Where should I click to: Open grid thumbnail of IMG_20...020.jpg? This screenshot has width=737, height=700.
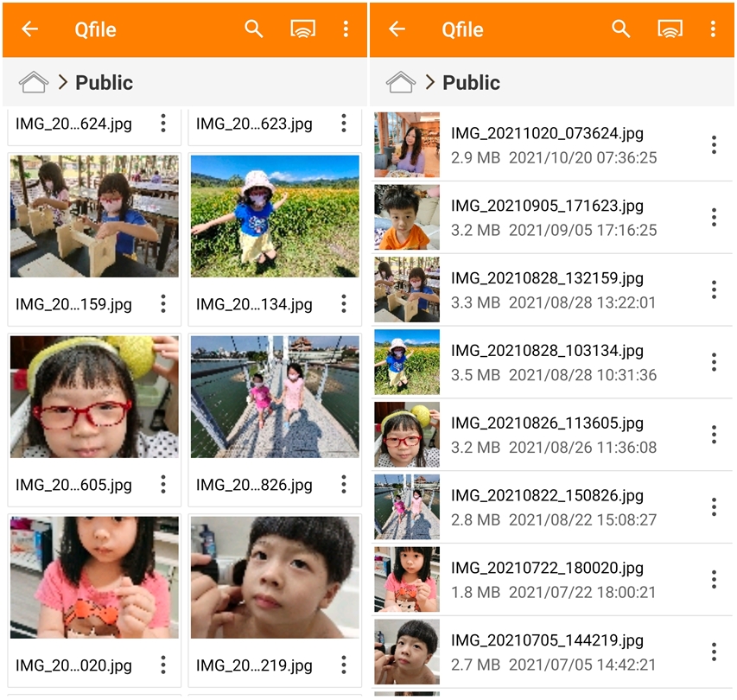tap(94, 577)
